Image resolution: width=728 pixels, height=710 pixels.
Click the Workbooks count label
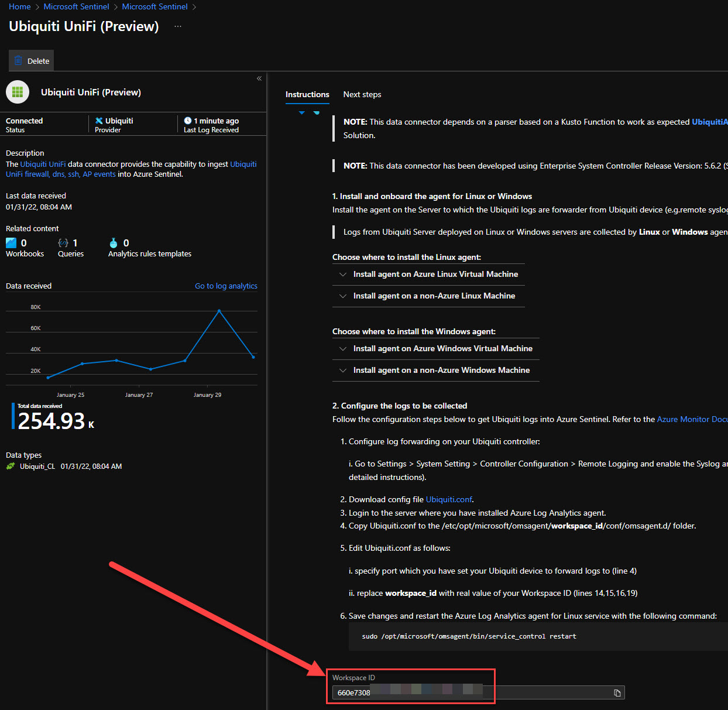(x=25, y=253)
